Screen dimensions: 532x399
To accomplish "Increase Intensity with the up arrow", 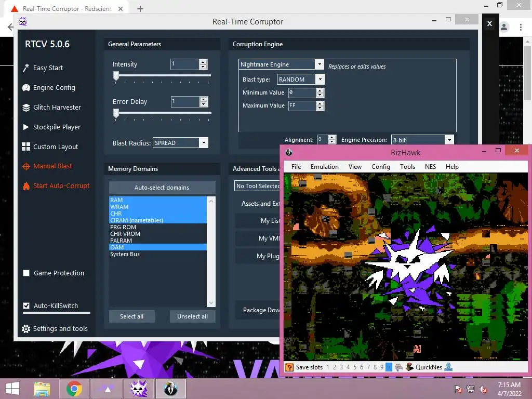I will (203, 62).
